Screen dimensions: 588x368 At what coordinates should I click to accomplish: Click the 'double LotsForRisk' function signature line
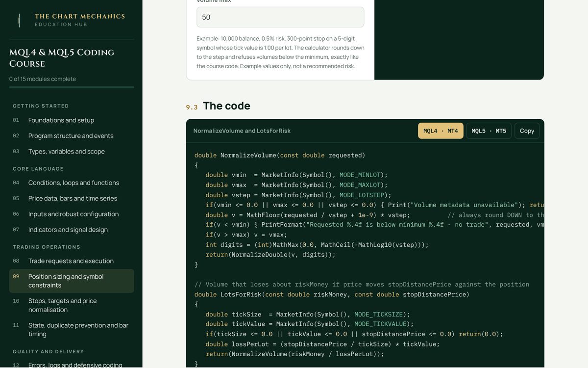point(332,294)
